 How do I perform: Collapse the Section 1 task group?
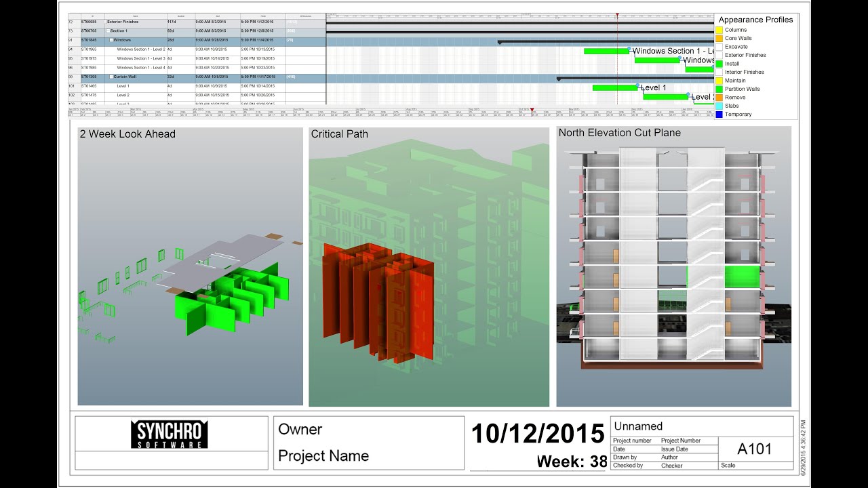[x=108, y=31]
